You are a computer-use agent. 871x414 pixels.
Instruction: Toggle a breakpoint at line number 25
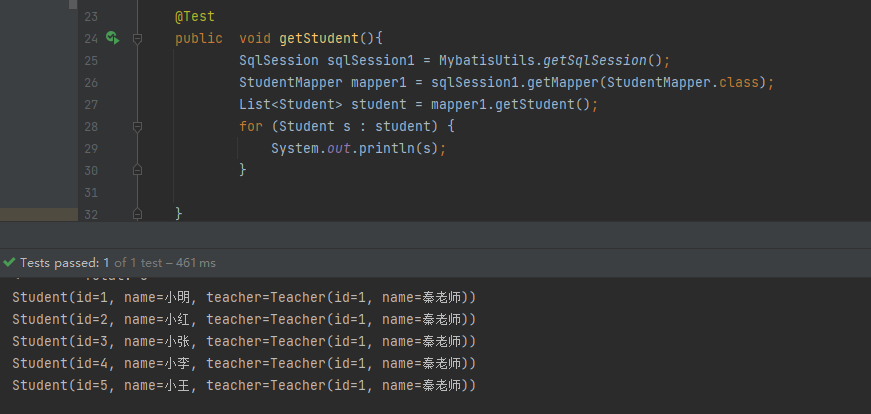click(91, 61)
